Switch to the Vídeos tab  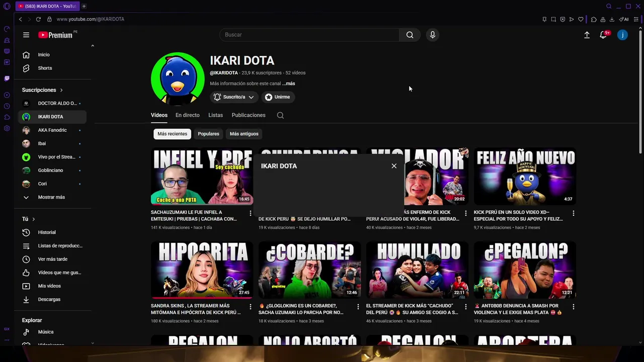(159, 115)
